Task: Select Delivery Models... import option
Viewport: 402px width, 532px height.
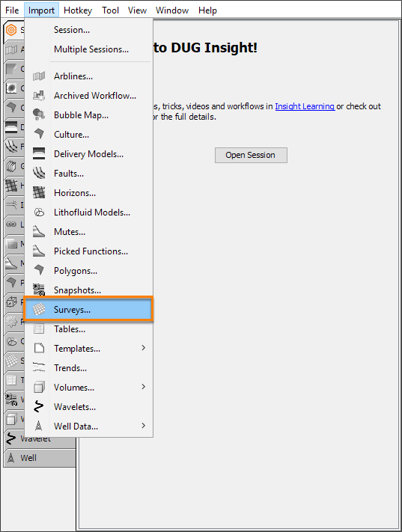Action: click(x=88, y=154)
